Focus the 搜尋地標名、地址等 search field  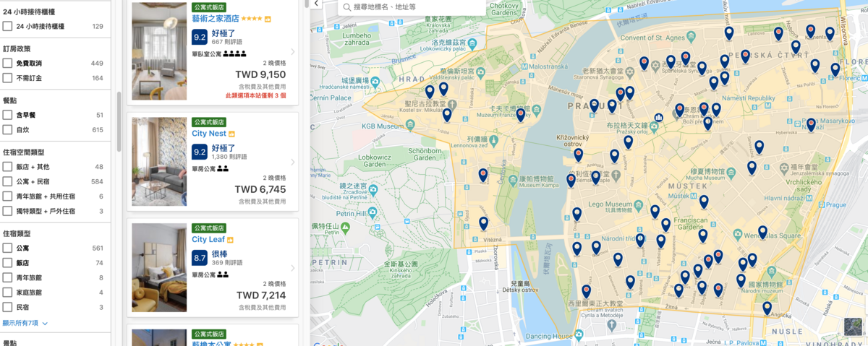pos(412,7)
